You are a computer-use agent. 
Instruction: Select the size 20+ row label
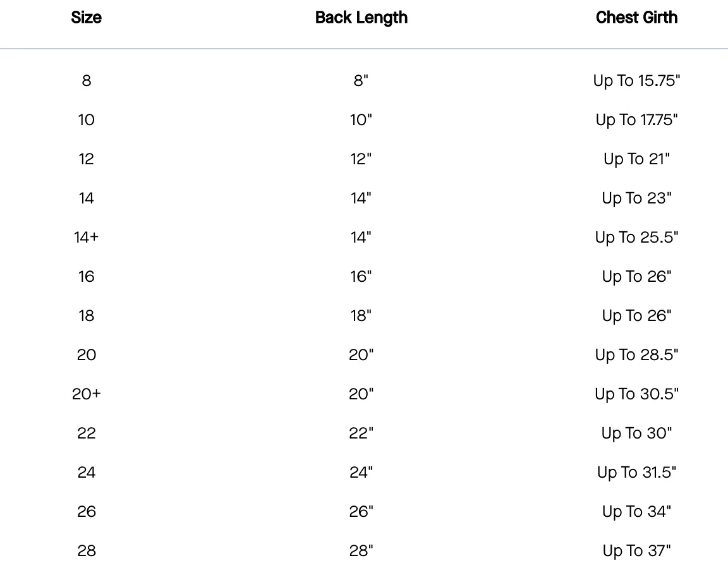pos(87,394)
